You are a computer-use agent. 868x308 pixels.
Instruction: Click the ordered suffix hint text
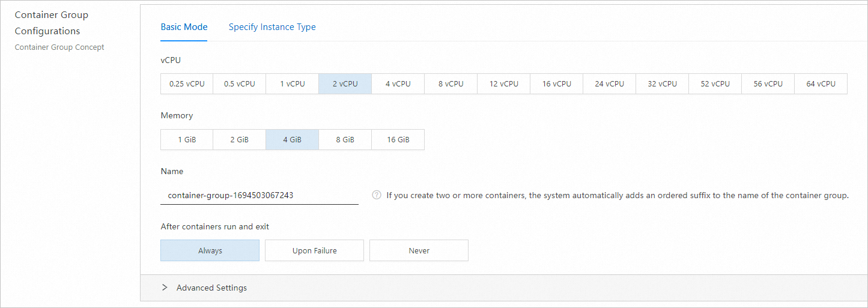click(618, 195)
